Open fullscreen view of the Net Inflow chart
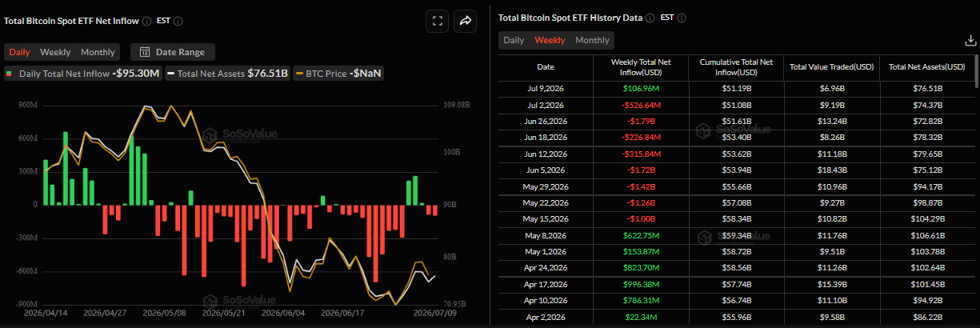Image resolution: width=980 pixels, height=328 pixels. click(437, 22)
